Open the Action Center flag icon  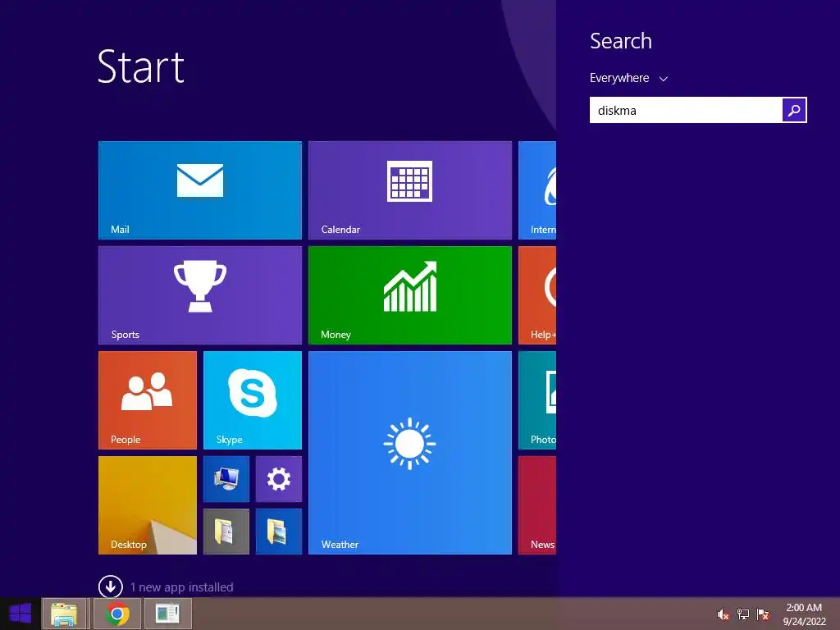(762, 614)
